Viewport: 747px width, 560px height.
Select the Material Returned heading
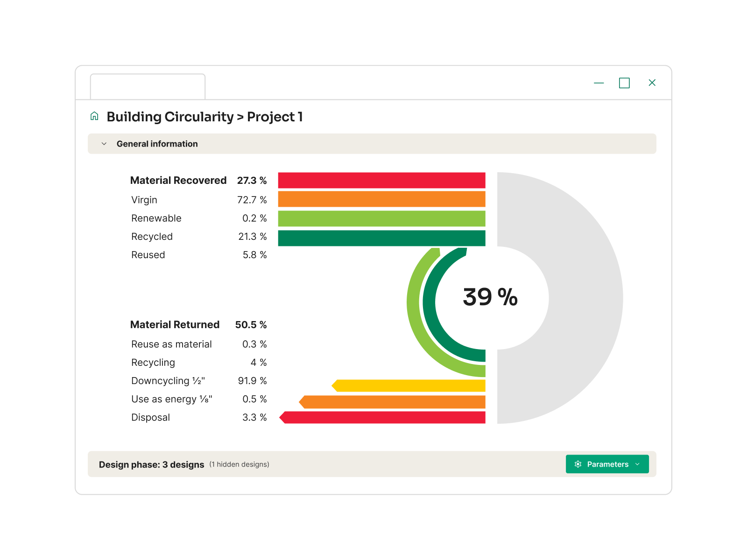tap(175, 324)
